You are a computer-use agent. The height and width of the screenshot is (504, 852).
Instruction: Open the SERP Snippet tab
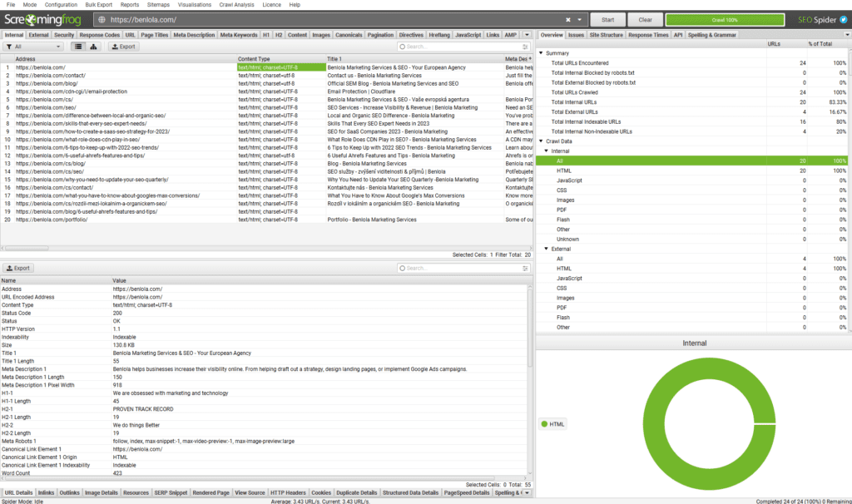click(x=171, y=493)
